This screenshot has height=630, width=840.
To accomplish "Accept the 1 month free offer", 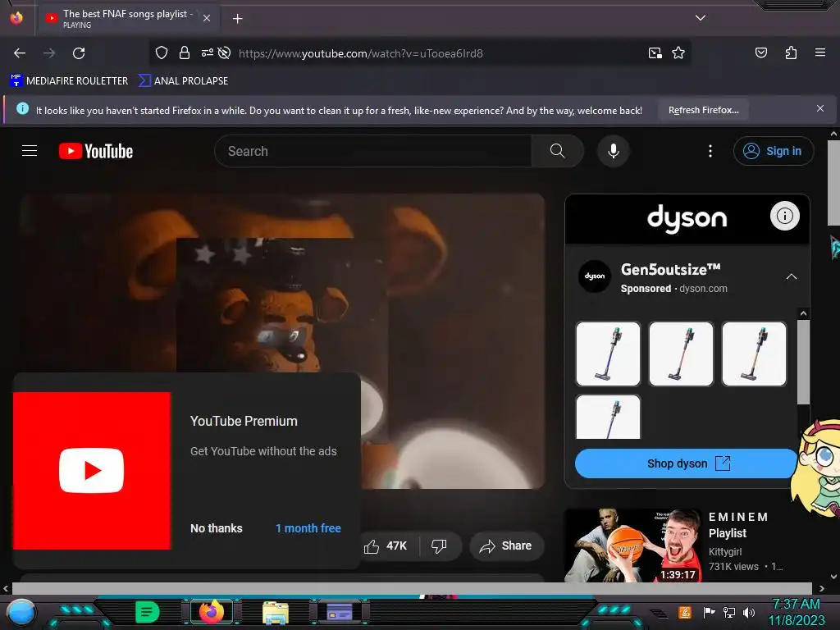I will pos(308,528).
